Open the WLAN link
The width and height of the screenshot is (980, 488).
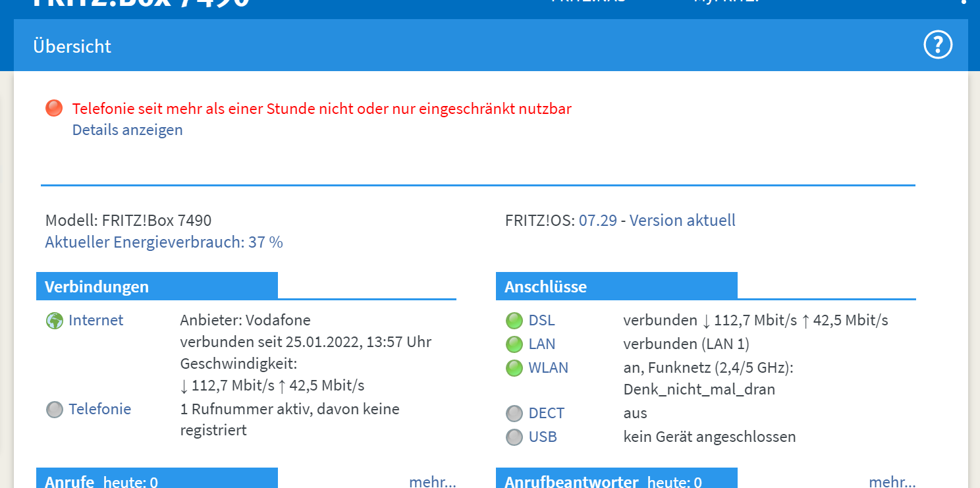(548, 367)
